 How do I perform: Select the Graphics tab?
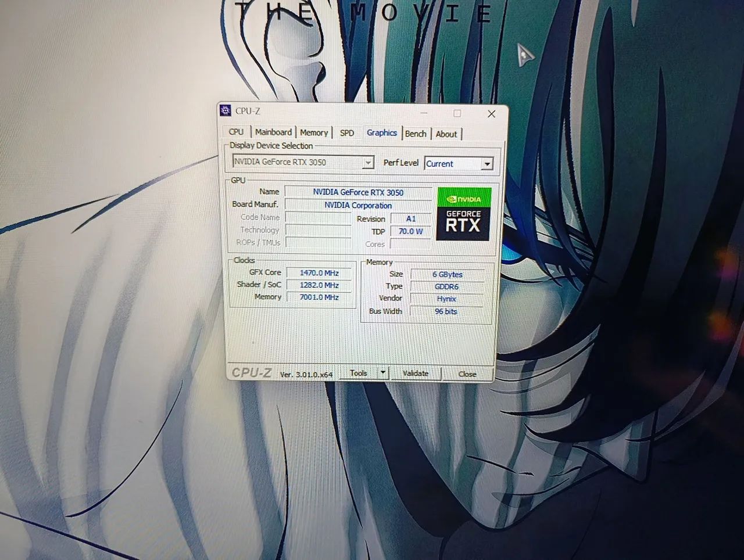click(x=381, y=132)
